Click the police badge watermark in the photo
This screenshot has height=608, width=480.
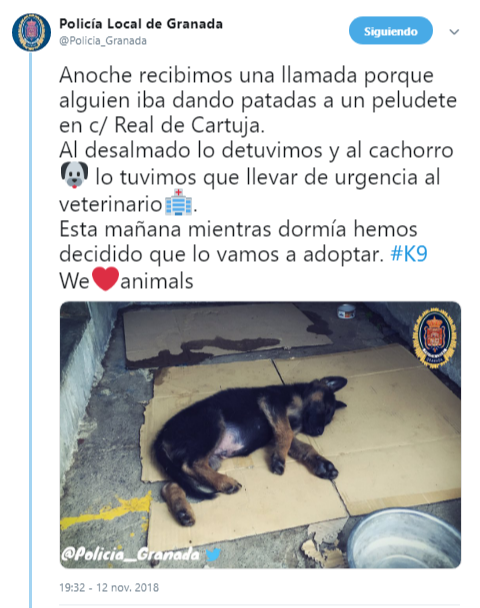click(434, 336)
